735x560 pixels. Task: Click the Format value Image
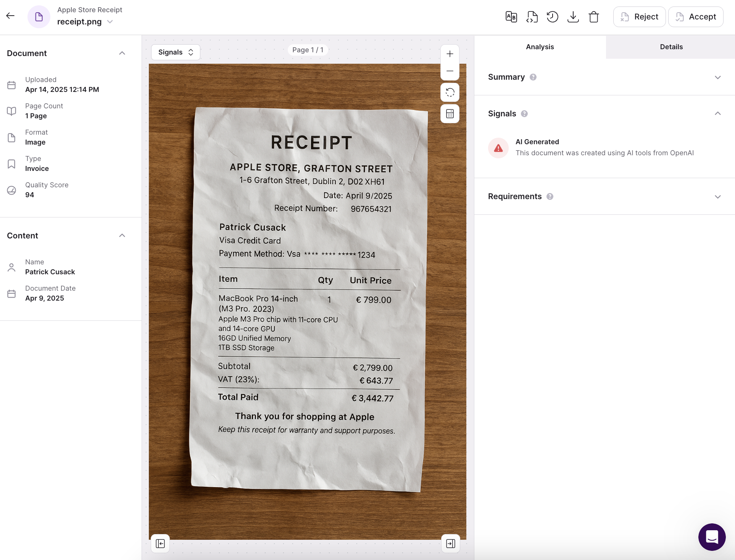[35, 142]
